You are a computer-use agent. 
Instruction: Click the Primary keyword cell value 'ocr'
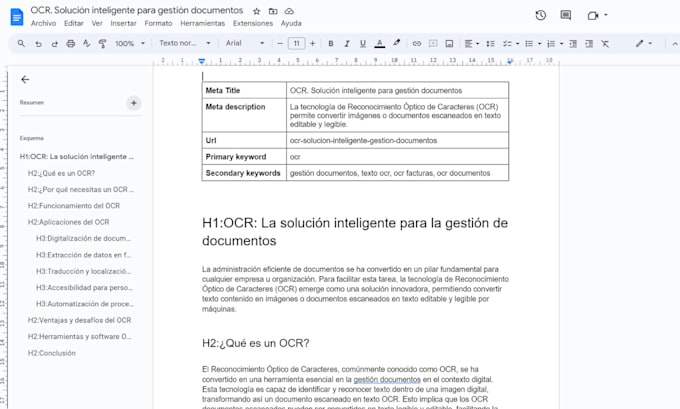tap(295, 157)
